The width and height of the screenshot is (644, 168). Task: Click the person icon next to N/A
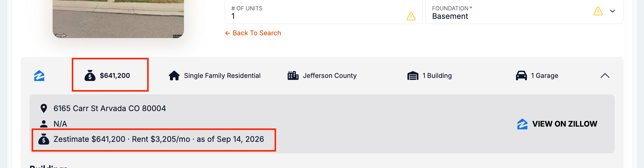[44, 124]
